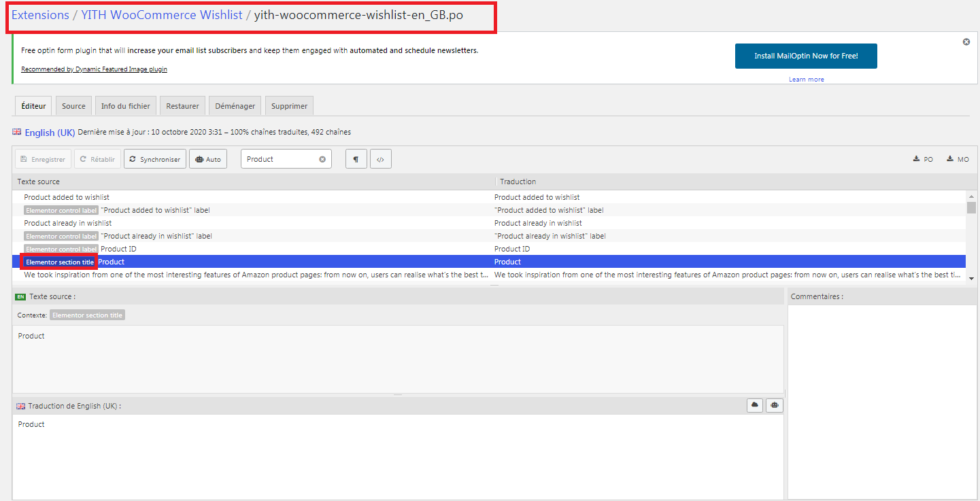Click the context badge 'Elementor section title'
980x501 pixels.
(87, 315)
